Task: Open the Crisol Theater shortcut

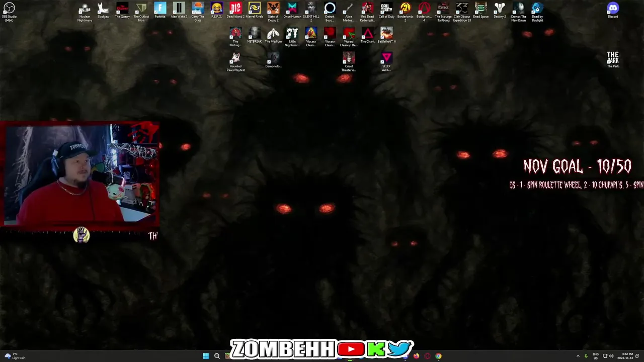Action: point(349,62)
